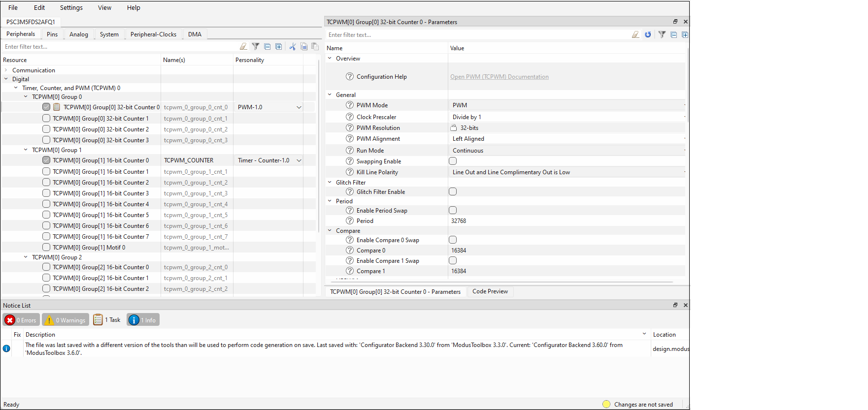
Task: Switch to the Code Preview tab
Action: 490,292
